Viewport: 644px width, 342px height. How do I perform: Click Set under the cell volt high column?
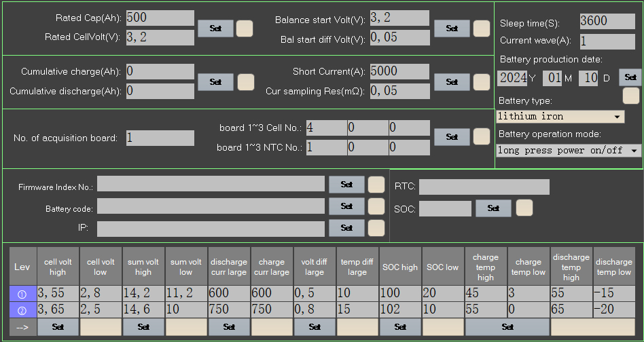click(58, 326)
